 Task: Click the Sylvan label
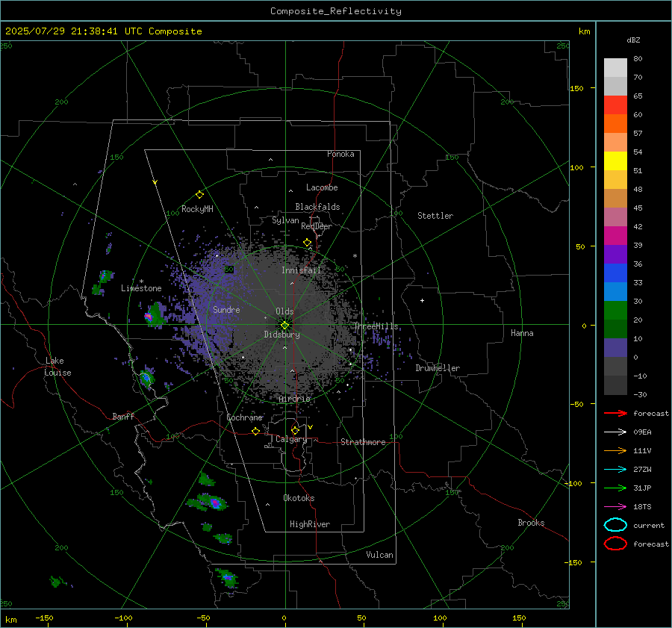tap(285, 220)
